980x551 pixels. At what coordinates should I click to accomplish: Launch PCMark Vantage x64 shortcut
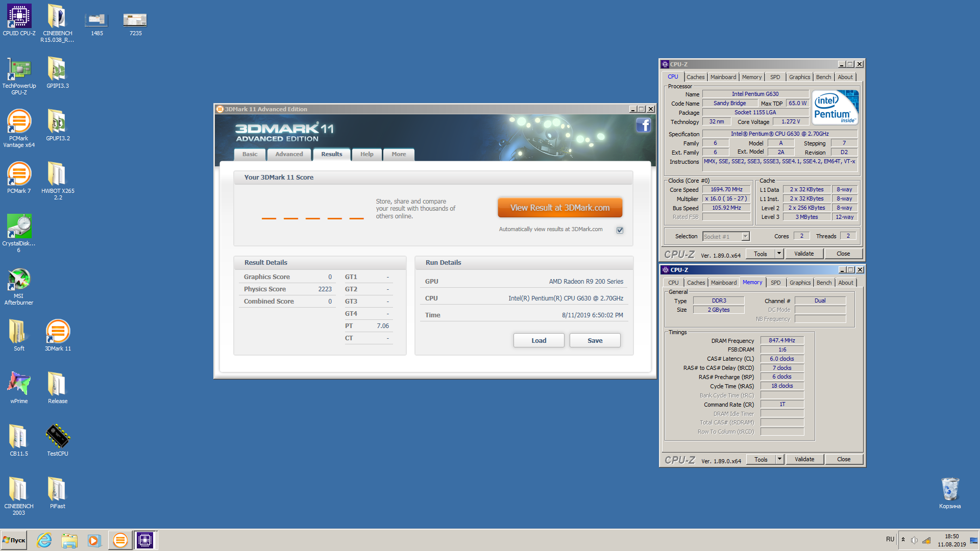coord(19,128)
